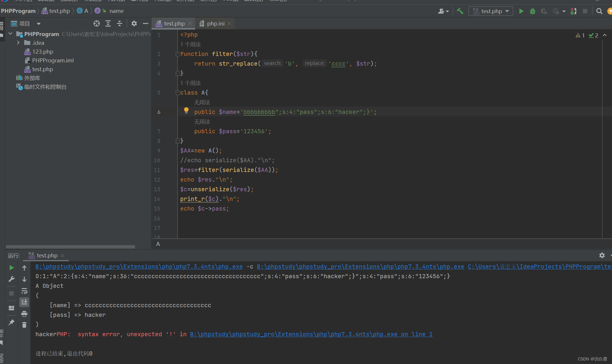Screen dimensions: 612x364
Task: Toggle scroll to end of console
Action: [24, 302]
